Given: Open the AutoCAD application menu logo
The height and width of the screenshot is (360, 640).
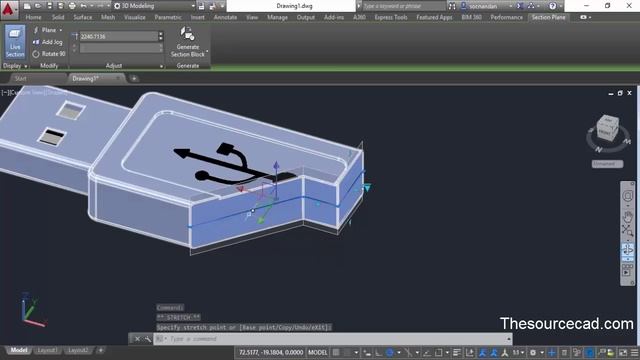Looking at the screenshot, I should [9, 9].
